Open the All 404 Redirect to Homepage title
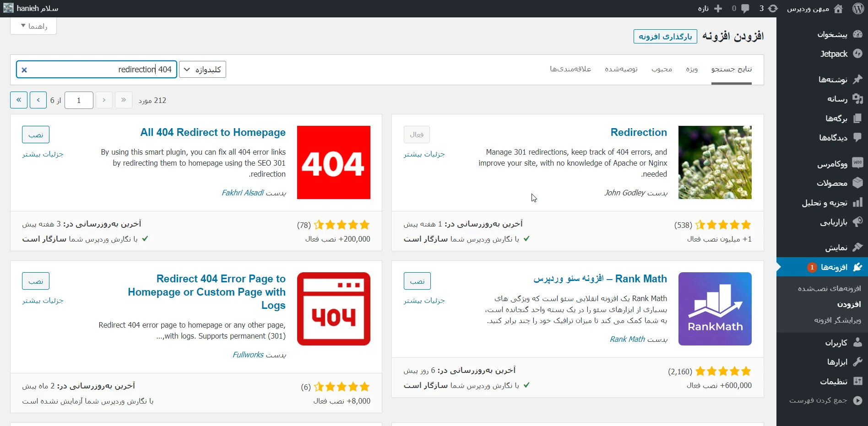Viewport: 868px width, 426px height. coord(213,132)
